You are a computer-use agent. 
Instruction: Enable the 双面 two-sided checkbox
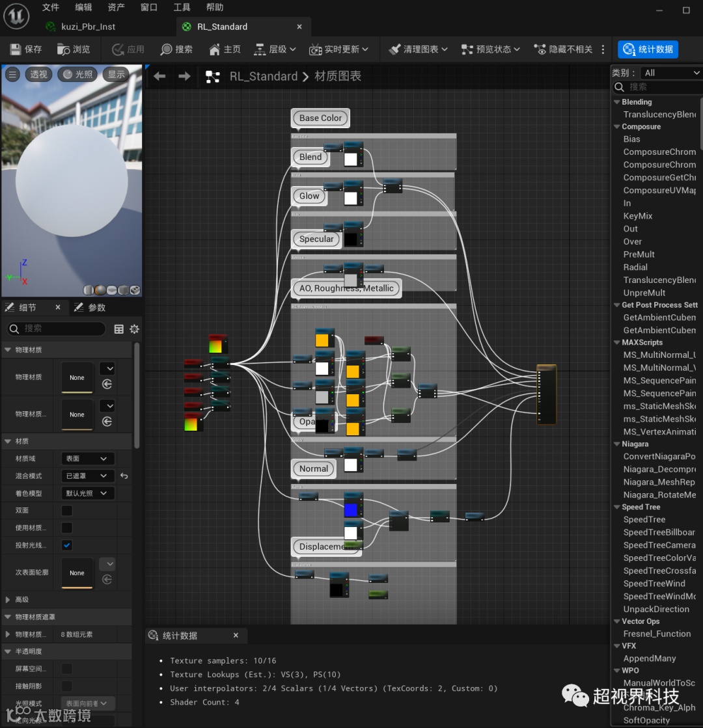point(67,510)
